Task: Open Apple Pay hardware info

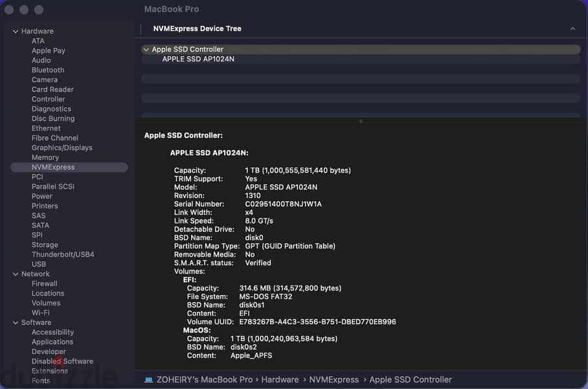Action: pos(49,51)
